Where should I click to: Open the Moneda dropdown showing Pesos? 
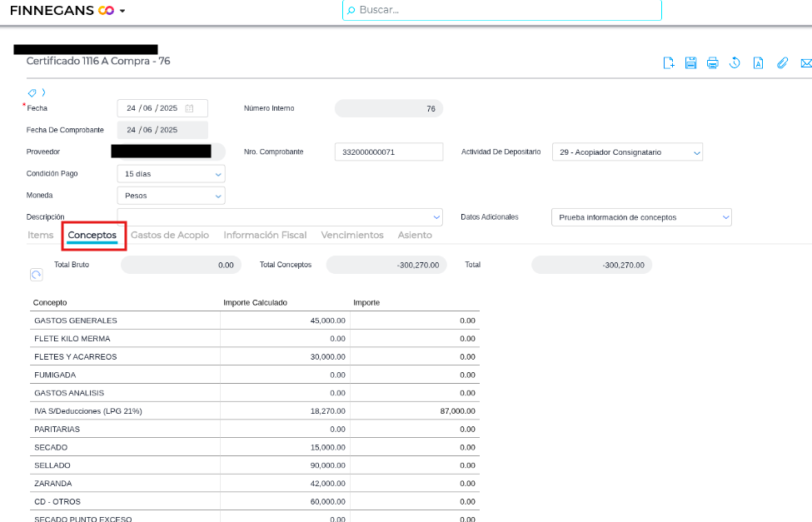click(x=218, y=196)
